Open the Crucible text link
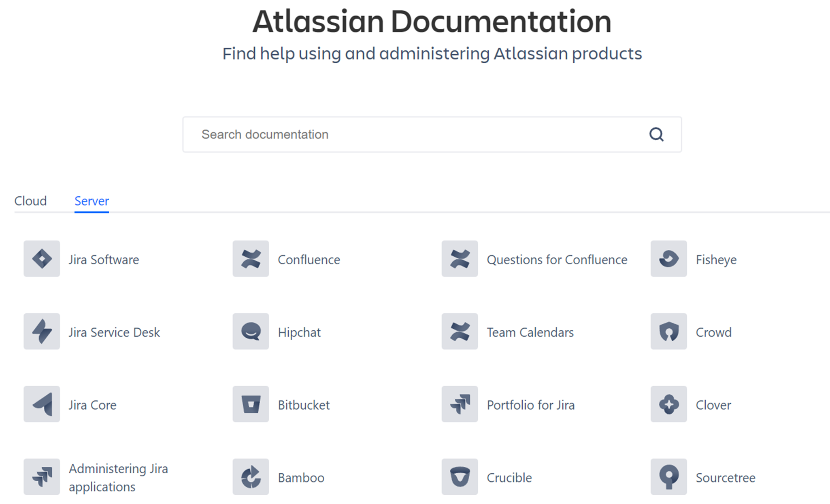Viewport: 830px width, 504px height. pos(509,478)
